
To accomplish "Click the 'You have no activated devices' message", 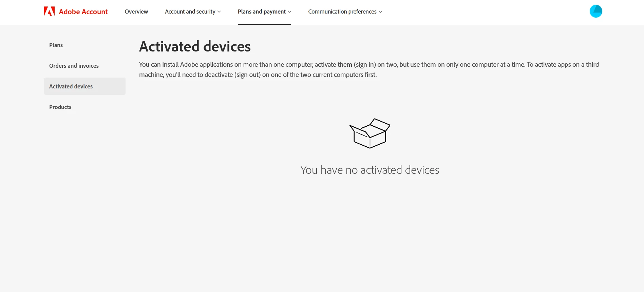I will pos(370,170).
